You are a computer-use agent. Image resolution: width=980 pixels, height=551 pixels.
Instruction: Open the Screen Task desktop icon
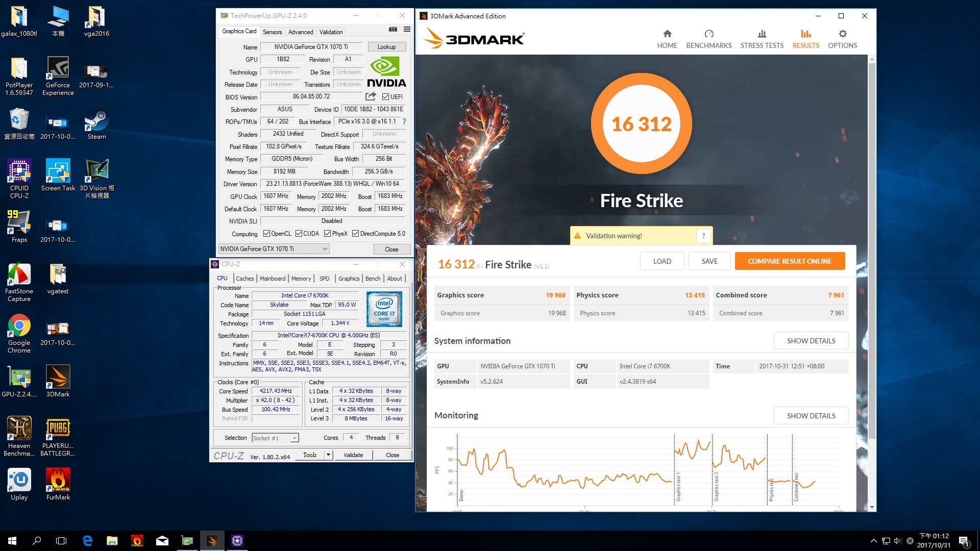[x=58, y=174]
